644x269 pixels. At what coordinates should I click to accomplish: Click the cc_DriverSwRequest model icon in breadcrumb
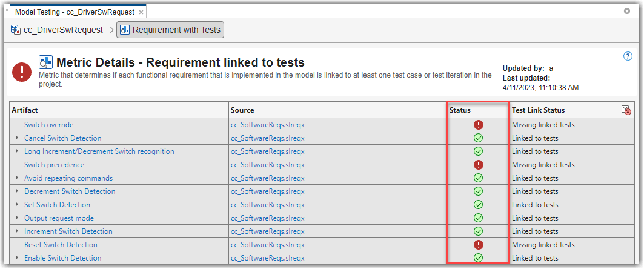[16, 30]
